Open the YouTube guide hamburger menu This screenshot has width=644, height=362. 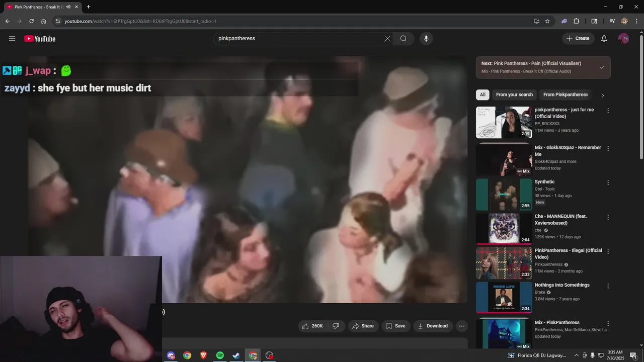(x=12, y=39)
